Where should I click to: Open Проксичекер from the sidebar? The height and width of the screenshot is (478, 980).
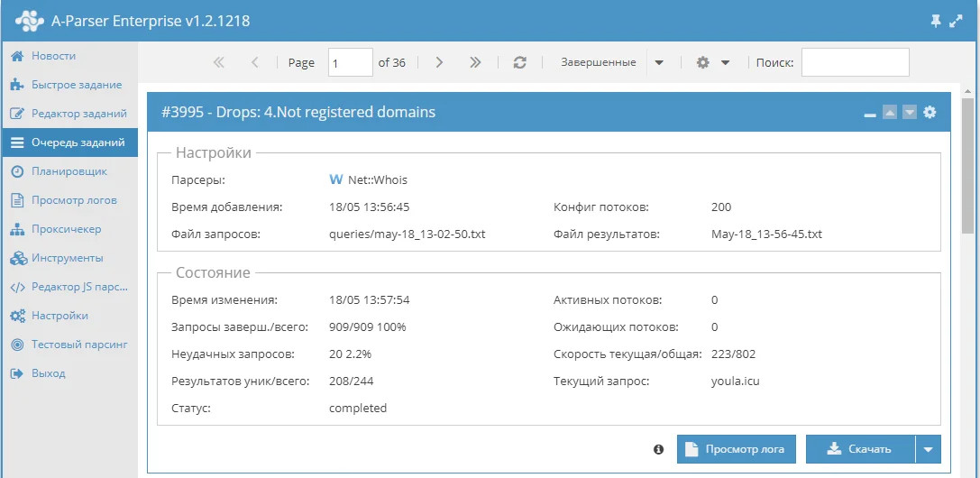(66, 229)
